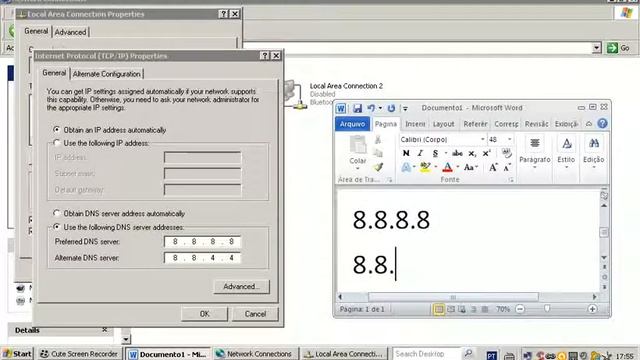Open the Fonte dialog launcher

pos(511,180)
